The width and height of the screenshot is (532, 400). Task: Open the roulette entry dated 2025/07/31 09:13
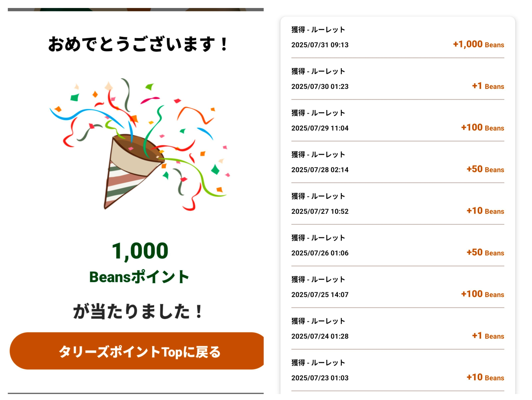(397, 37)
